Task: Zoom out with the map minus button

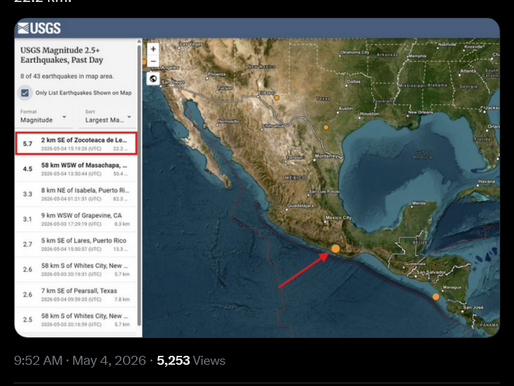Action: [x=153, y=61]
